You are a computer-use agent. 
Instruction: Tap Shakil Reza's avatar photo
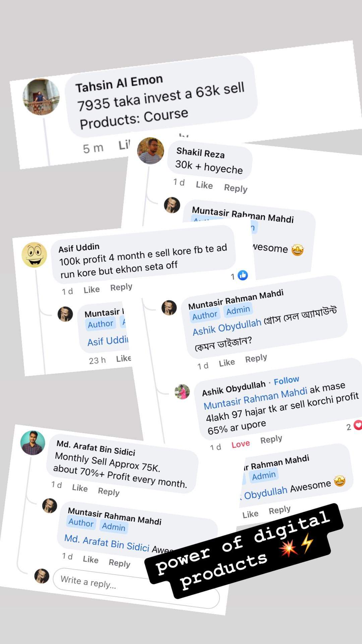pyautogui.click(x=151, y=151)
